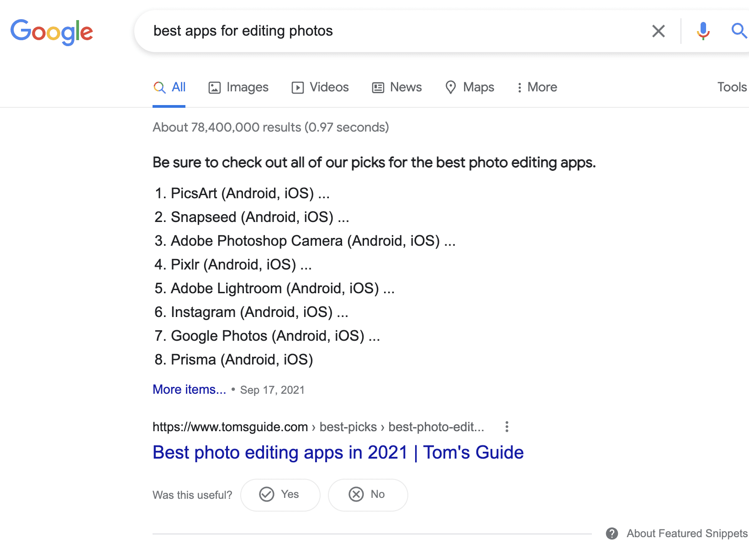Viewport: 749px width, 560px height.
Task: Click the search magnifier icon
Action: [x=738, y=31]
